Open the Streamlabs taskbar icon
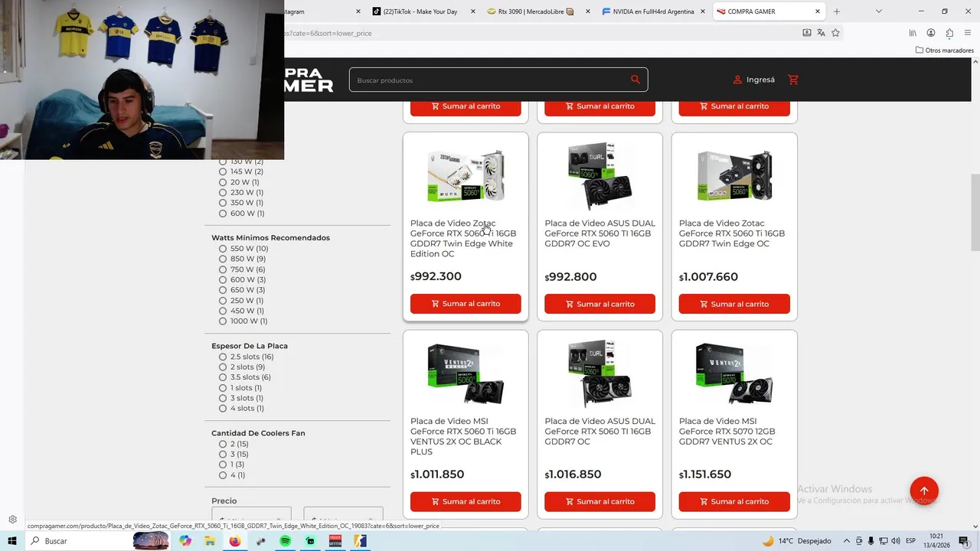 coord(310,541)
